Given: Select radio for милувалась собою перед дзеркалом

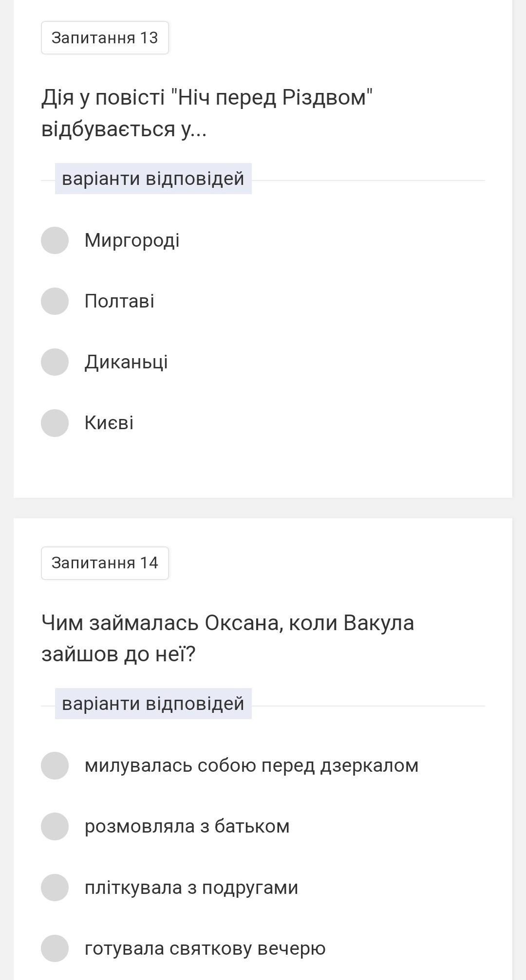Looking at the screenshot, I should coord(55,765).
